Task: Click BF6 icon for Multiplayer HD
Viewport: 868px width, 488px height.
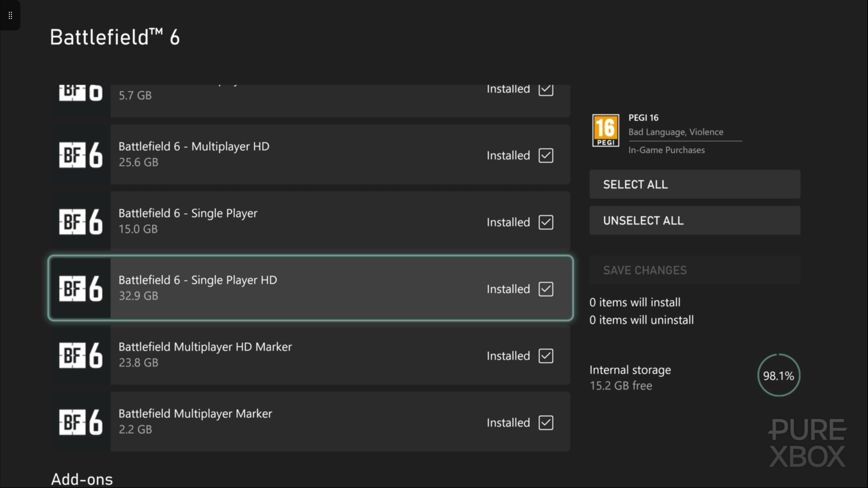Action: [x=81, y=155]
